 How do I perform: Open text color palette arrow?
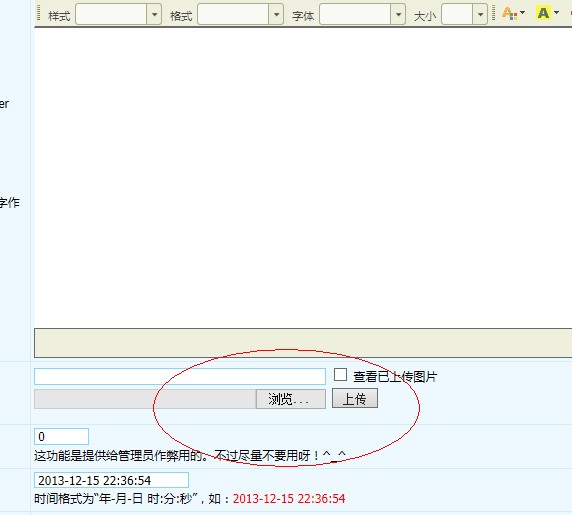click(x=522, y=13)
